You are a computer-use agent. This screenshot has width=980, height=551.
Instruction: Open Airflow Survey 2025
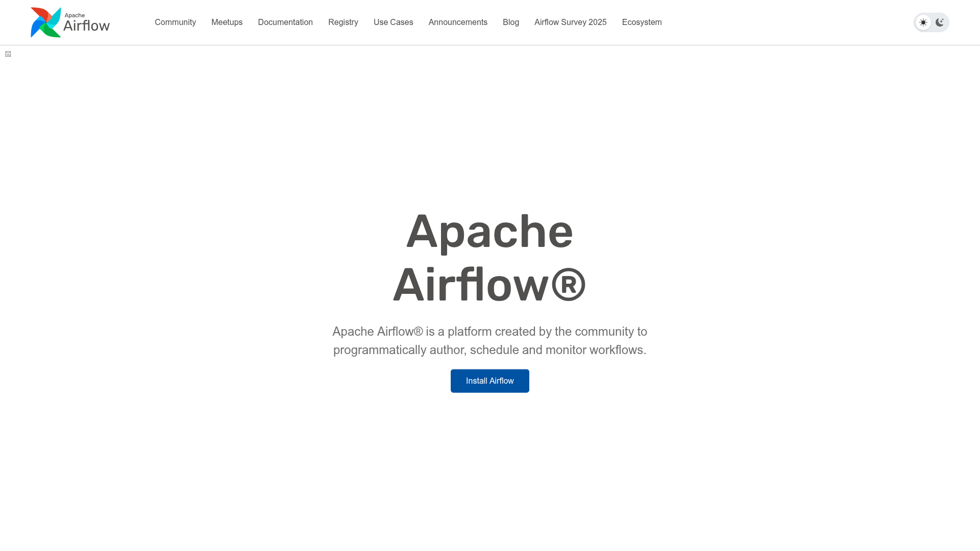coord(570,22)
